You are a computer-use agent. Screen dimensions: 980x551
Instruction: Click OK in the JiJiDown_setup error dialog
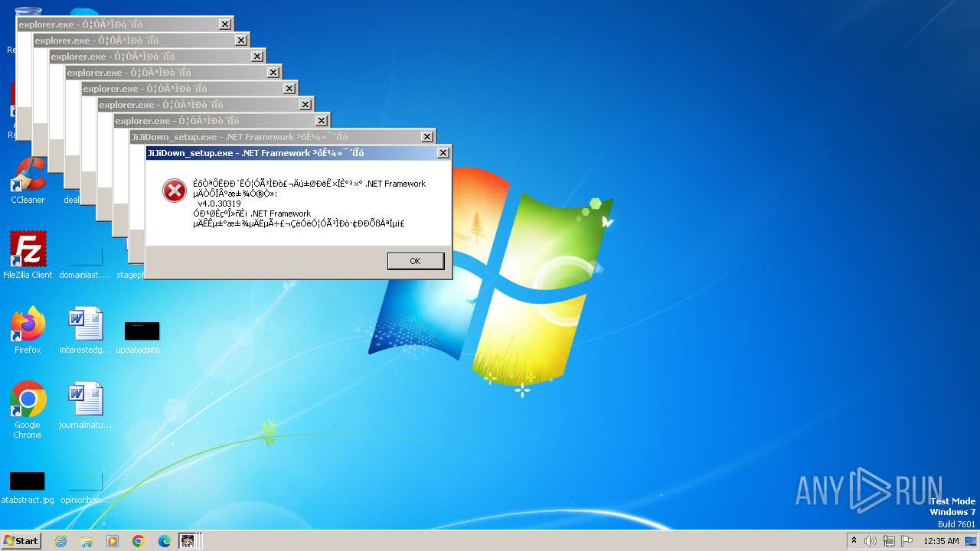[x=416, y=261]
